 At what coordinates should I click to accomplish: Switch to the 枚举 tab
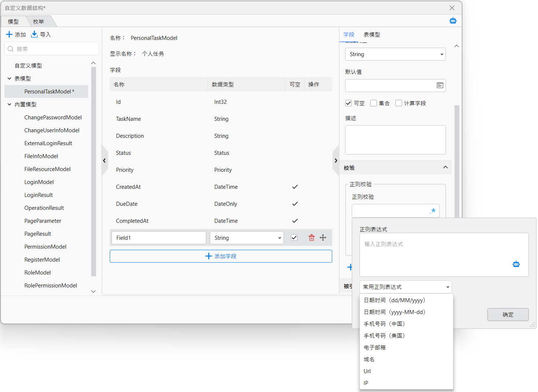(x=38, y=21)
